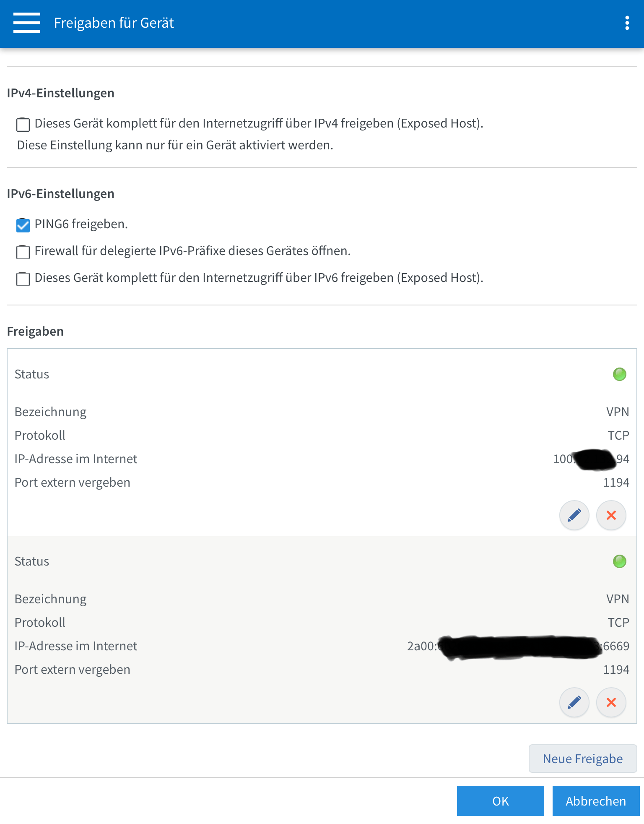Delete the second VPN share with IPv6 address

(611, 702)
